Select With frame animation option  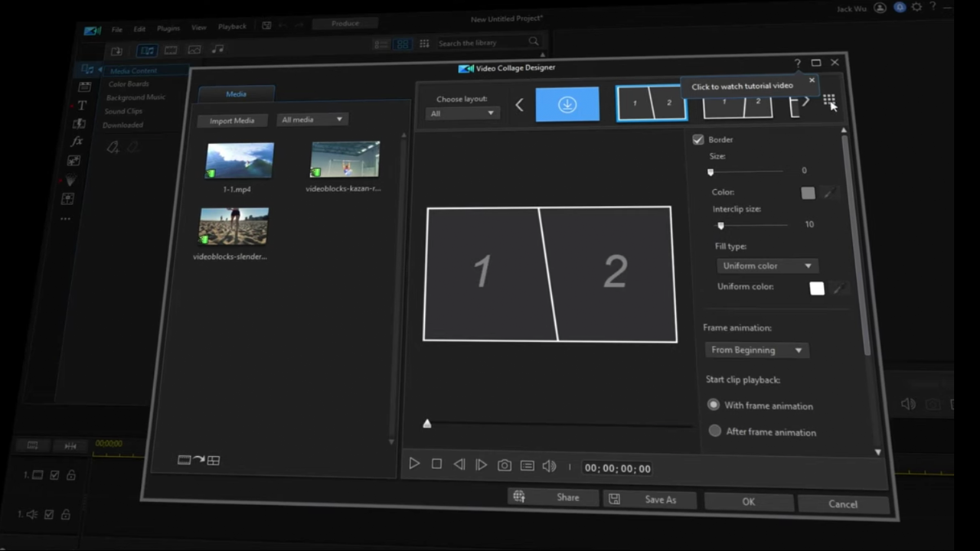tap(714, 405)
